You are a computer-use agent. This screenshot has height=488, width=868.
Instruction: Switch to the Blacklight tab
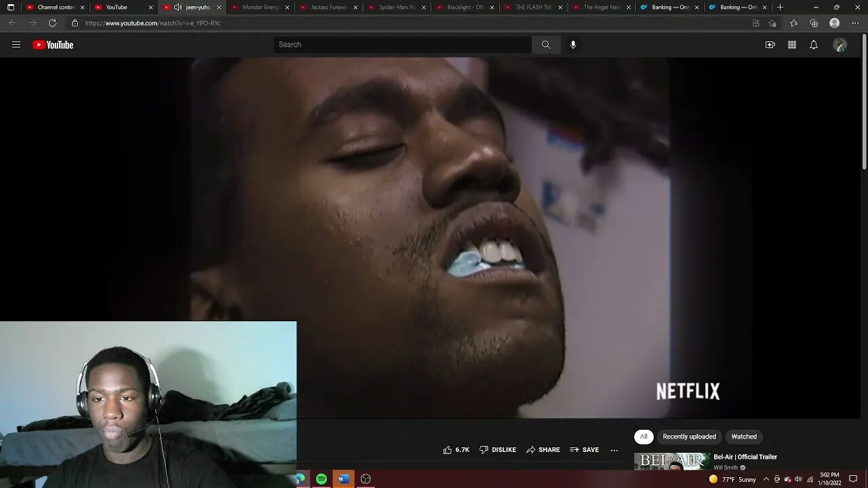[x=465, y=7]
